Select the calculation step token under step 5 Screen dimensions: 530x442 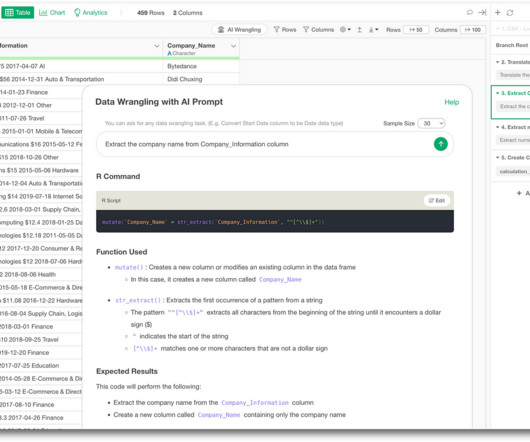pos(513,172)
